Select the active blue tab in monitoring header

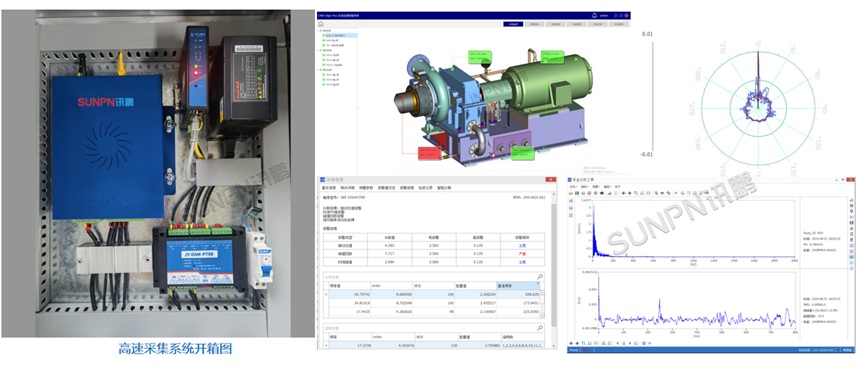point(512,24)
